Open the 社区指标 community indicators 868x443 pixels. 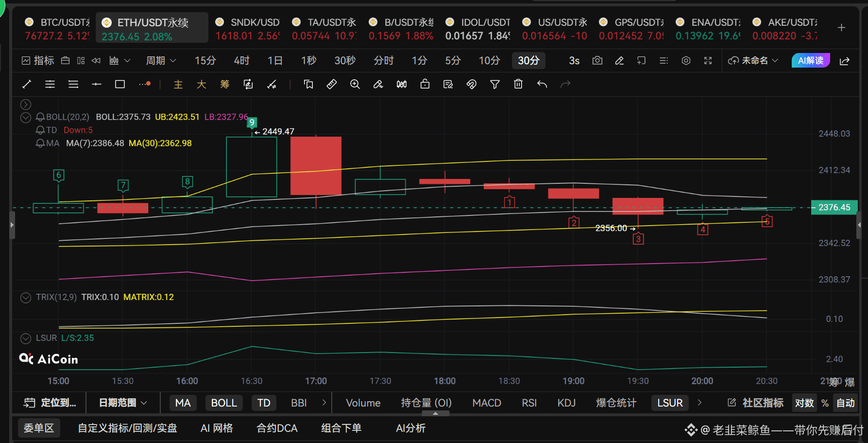755,403
